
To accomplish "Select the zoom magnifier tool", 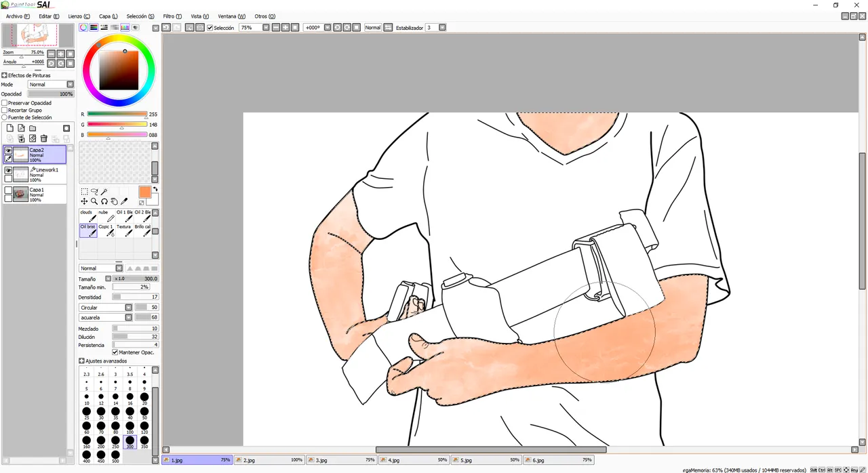I will click(94, 201).
